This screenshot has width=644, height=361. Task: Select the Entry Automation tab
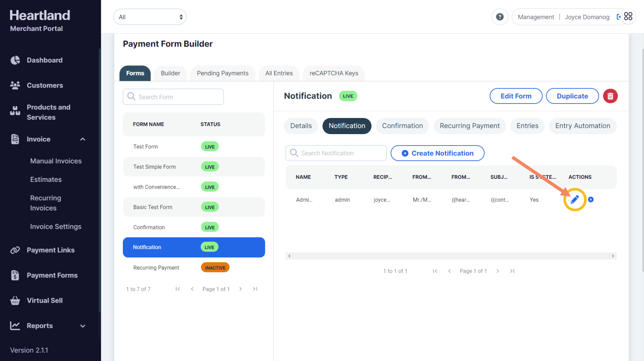(582, 126)
